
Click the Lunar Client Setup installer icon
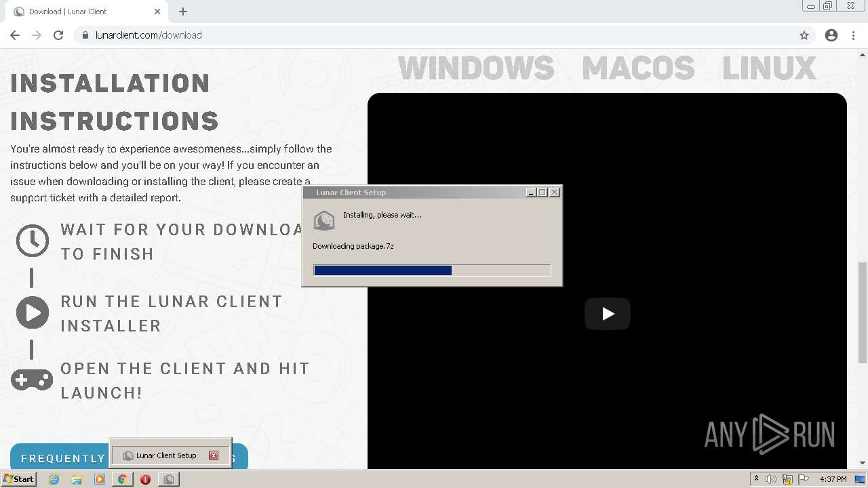(323, 221)
